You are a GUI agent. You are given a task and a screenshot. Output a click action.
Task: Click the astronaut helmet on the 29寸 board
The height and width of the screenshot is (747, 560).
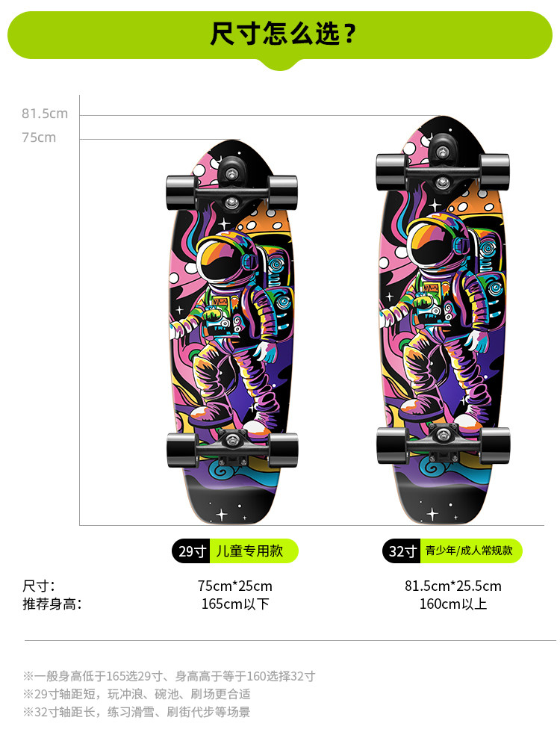pos(225,257)
